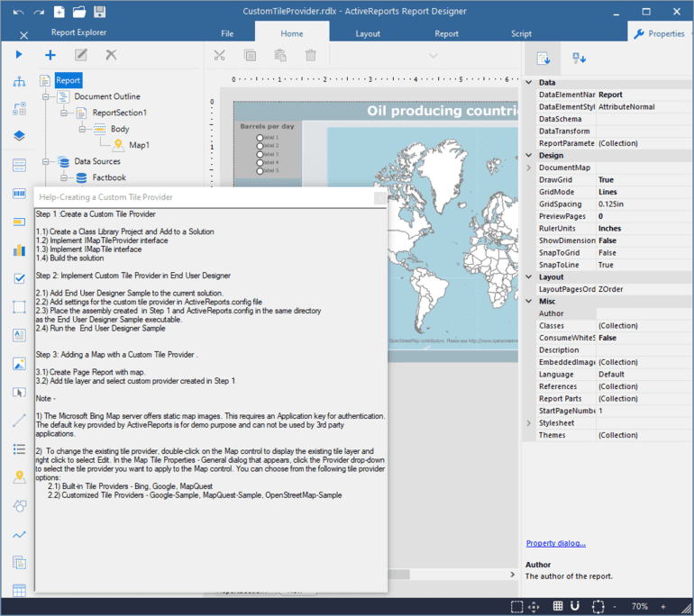The image size is (694, 616).
Task: Collapse the Body tree node
Action: (x=82, y=129)
